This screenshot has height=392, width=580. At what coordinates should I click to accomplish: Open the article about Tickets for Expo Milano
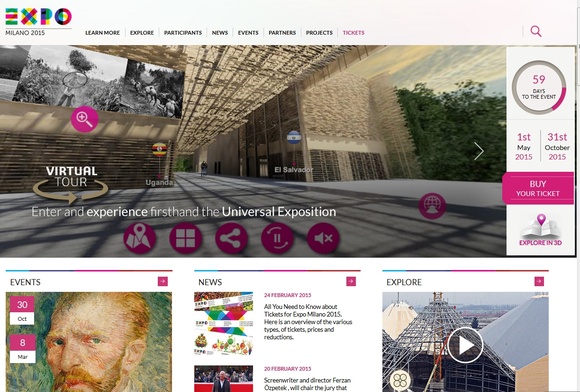coord(308,322)
